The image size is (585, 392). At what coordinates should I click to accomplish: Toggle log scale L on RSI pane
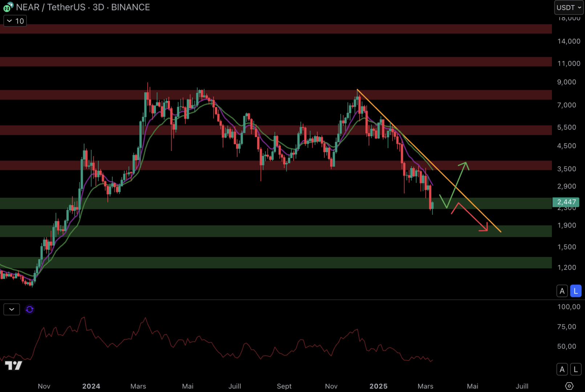point(576,369)
